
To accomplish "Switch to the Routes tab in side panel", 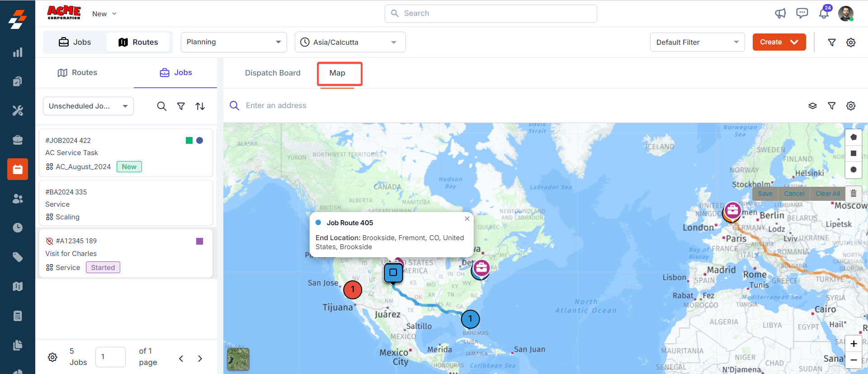I will coord(78,73).
